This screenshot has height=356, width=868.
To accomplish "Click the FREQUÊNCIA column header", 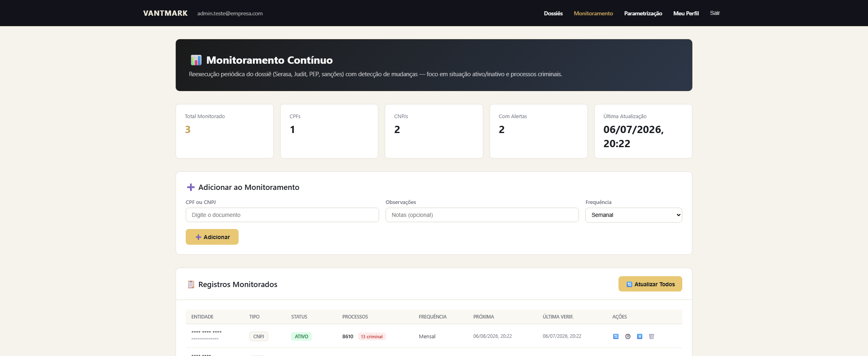I will [432, 316].
